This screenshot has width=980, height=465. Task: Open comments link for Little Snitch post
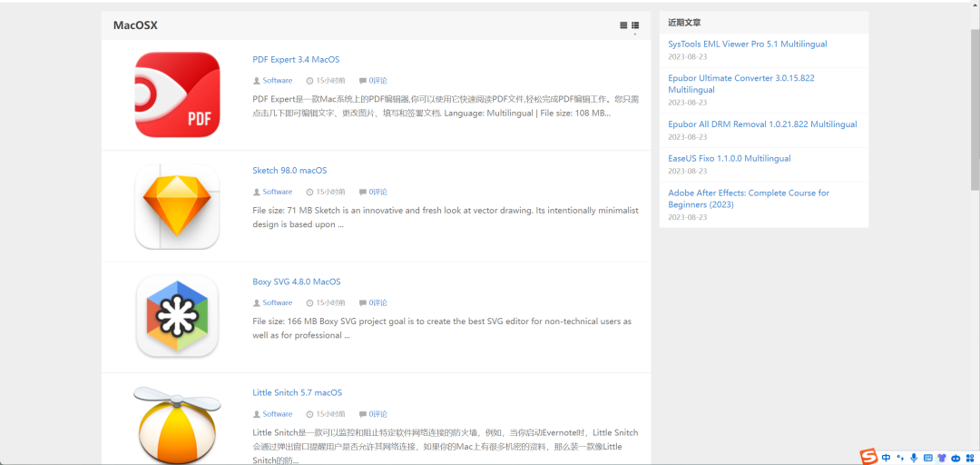pyautogui.click(x=378, y=413)
